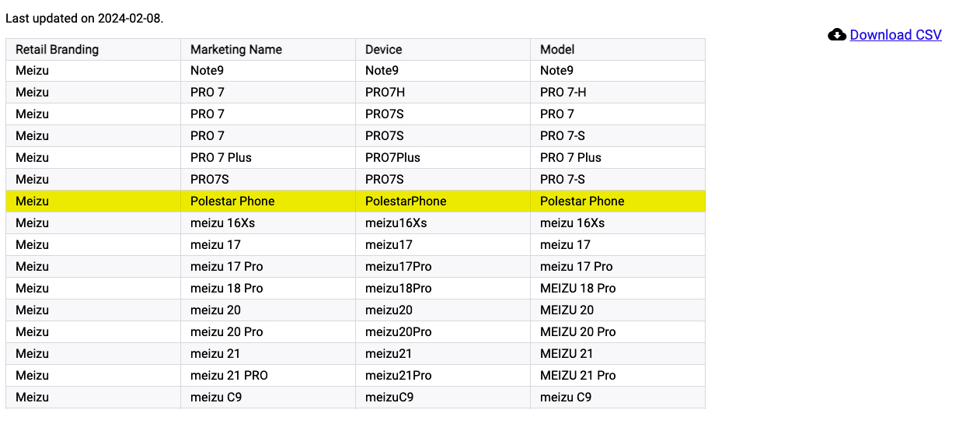
Task: Select the meizu 20 Pro marketing name
Action: [x=227, y=332]
